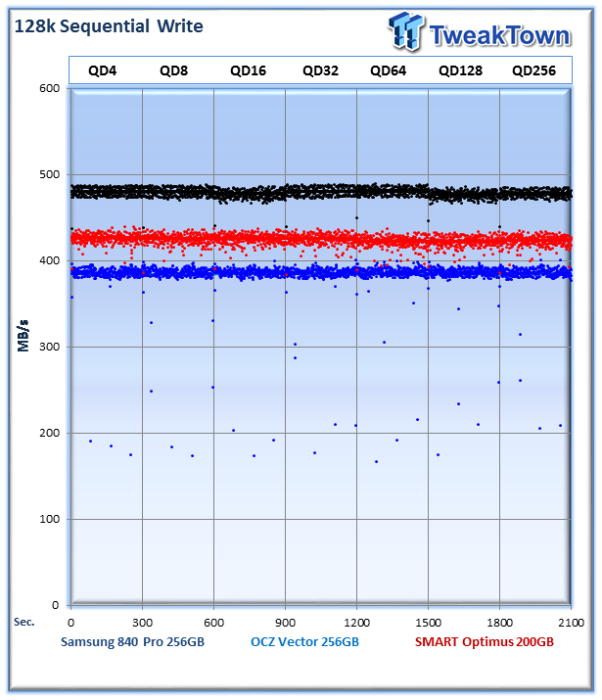Click the SMART Optimus 200GB legend
Viewport: 602px width, 700px height.
point(485,642)
